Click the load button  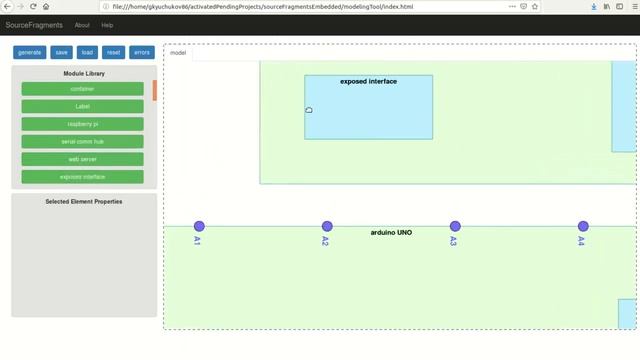coord(87,52)
